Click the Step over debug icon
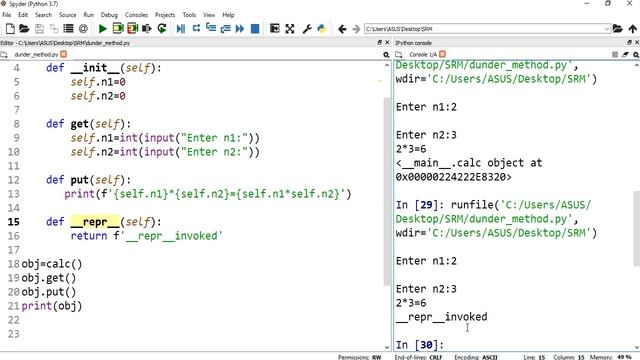 tap(196, 29)
